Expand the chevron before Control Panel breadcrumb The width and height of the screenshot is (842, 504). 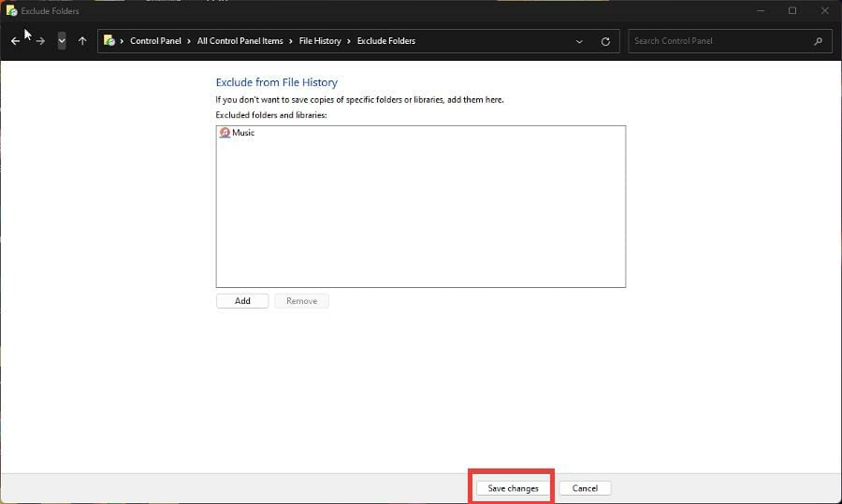[x=122, y=41]
